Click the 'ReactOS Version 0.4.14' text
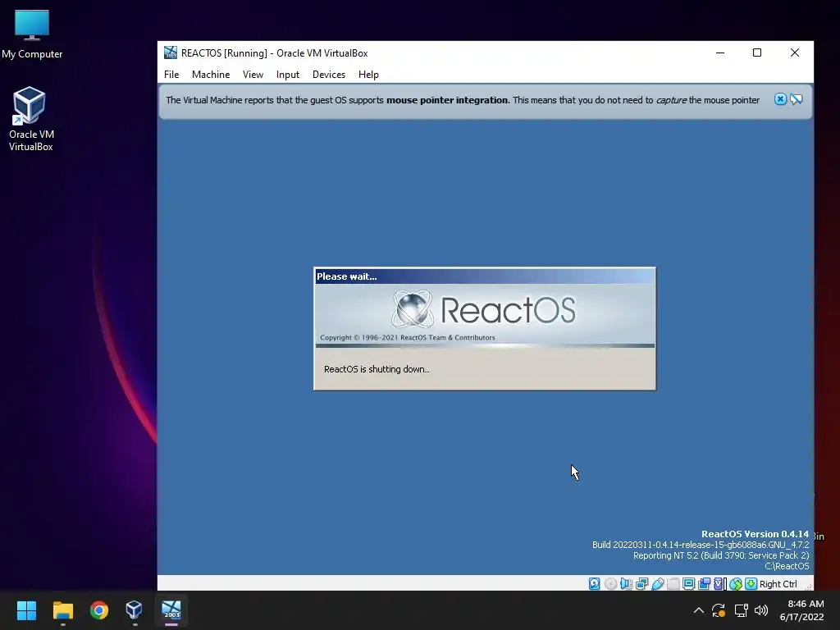 point(755,533)
